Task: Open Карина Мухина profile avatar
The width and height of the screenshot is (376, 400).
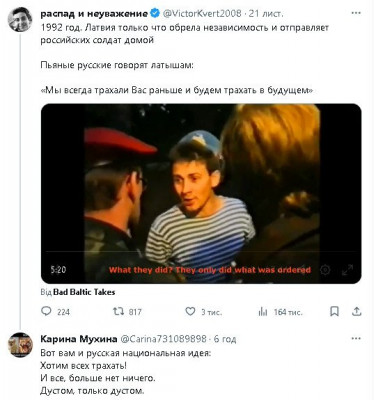Action: pos(20,345)
